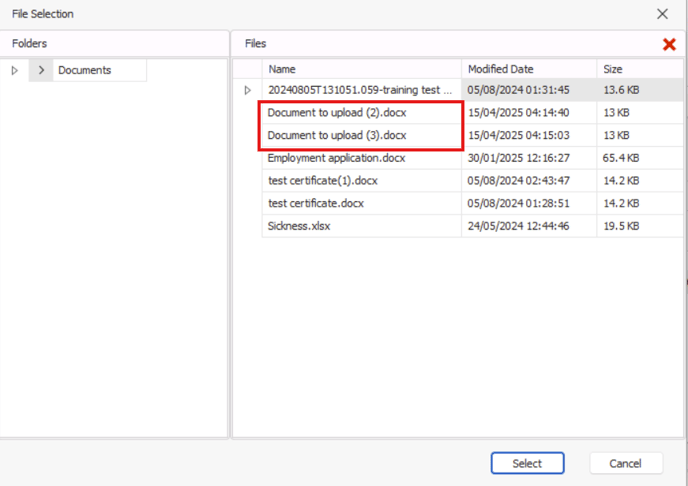
Task: Click the red X icon in Files header
Action: tap(669, 44)
